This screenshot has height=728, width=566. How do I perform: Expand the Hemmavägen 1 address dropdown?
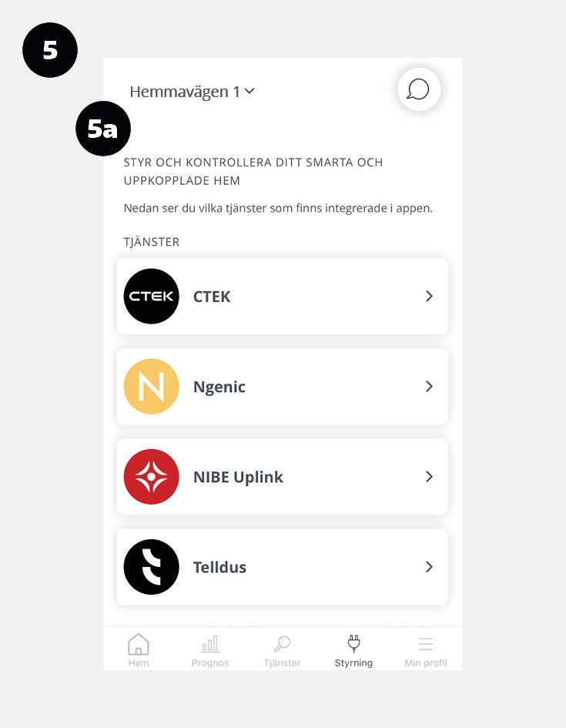point(192,92)
